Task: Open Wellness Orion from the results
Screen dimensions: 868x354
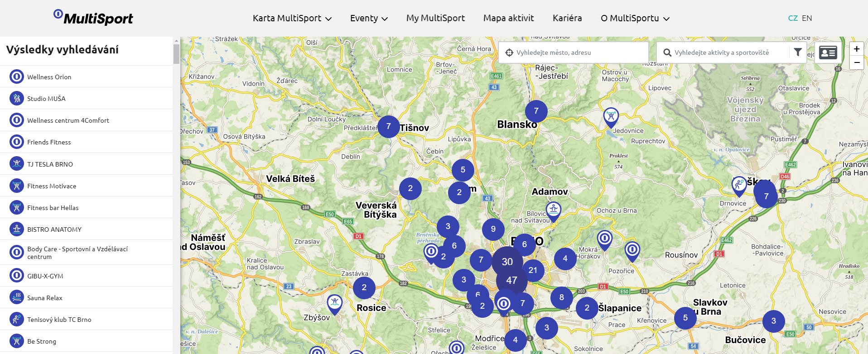Action: (x=49, y=77)
